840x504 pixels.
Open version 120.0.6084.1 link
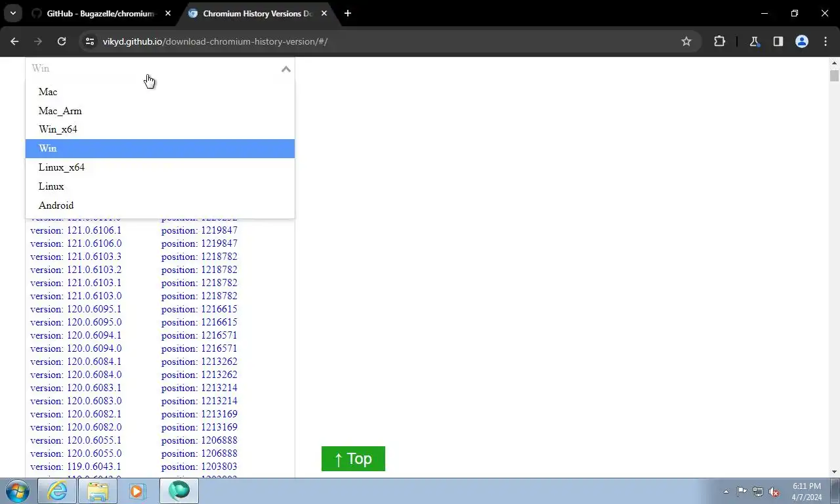click(75, 362)
